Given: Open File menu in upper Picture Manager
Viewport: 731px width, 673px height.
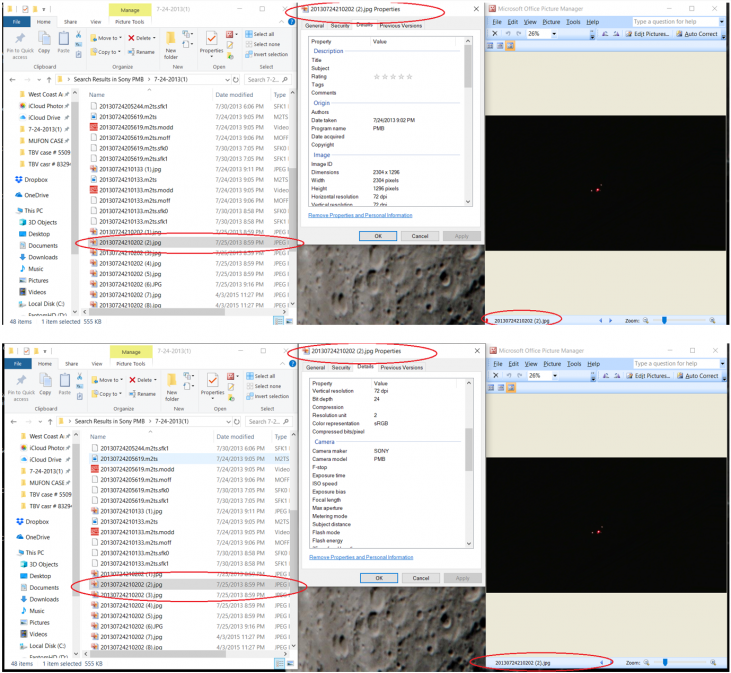Looking at the screenshot, I should (497, 22).
